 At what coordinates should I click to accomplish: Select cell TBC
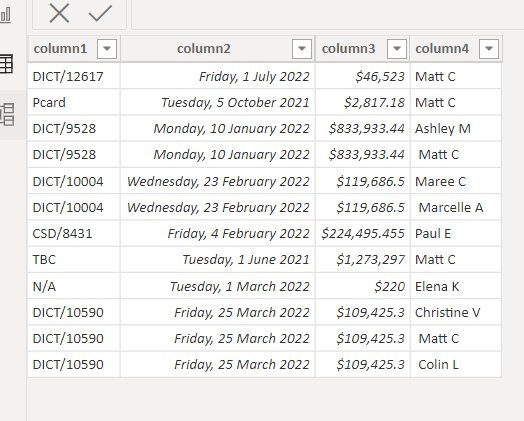pyautogui.click(x=74, y=260)
